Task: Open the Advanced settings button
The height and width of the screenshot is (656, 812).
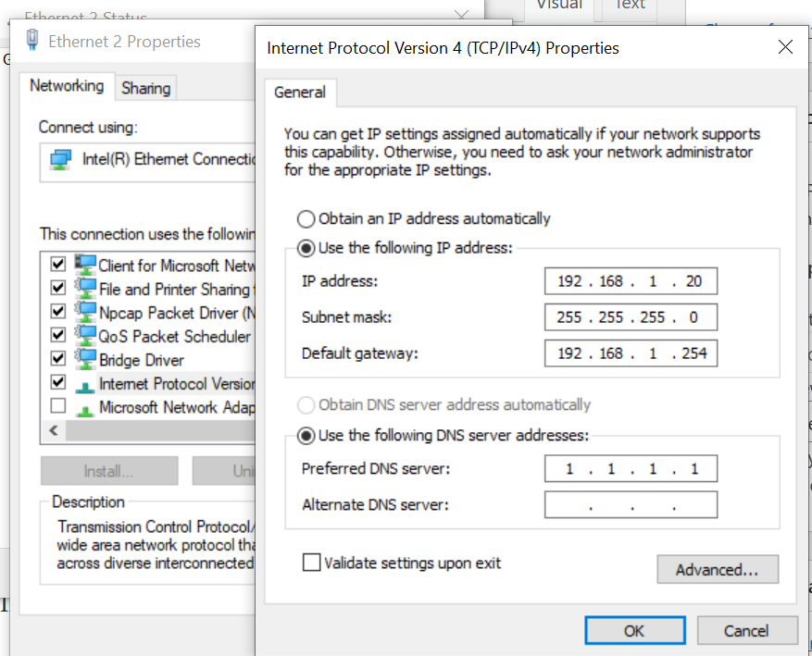Action: pyautogui.click(x=717, y=570)
